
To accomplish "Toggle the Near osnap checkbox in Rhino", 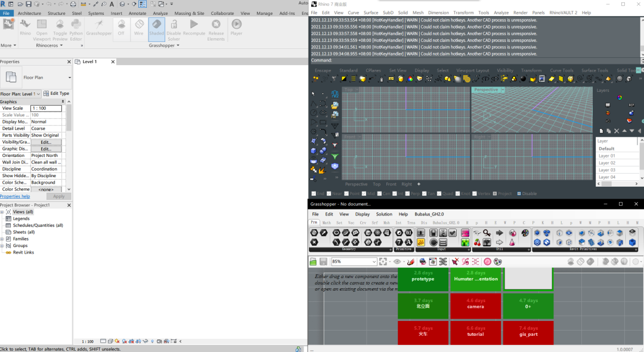I will [329, 193].
